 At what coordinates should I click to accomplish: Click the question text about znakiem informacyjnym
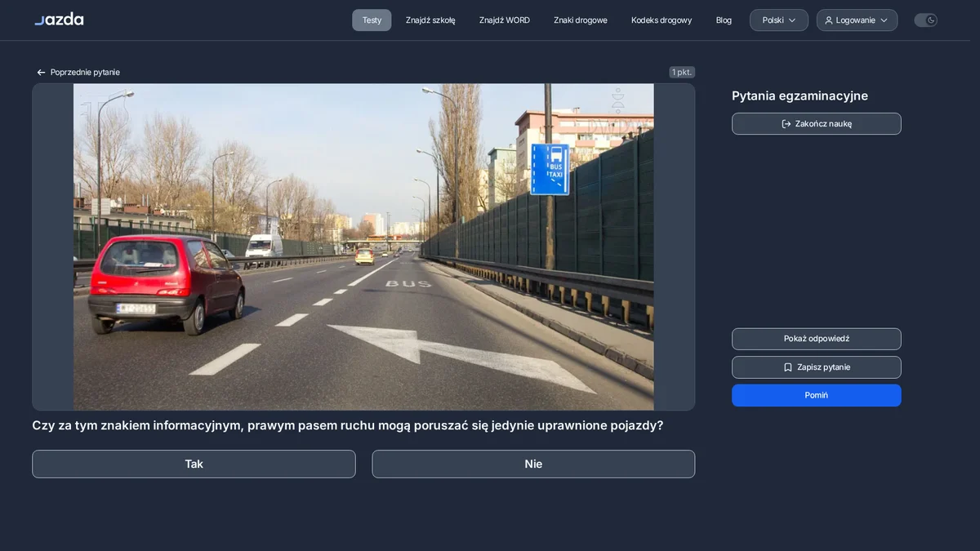(348, 425)
